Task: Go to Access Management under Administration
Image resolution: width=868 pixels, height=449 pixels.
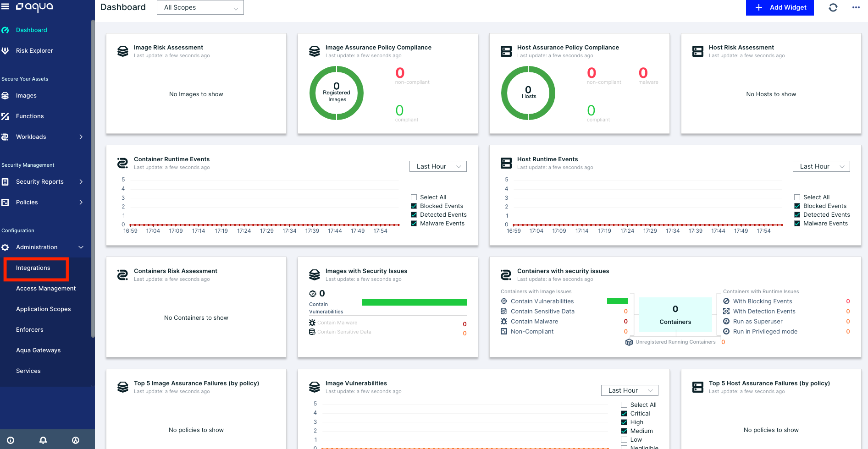Action: pos(46,288)
